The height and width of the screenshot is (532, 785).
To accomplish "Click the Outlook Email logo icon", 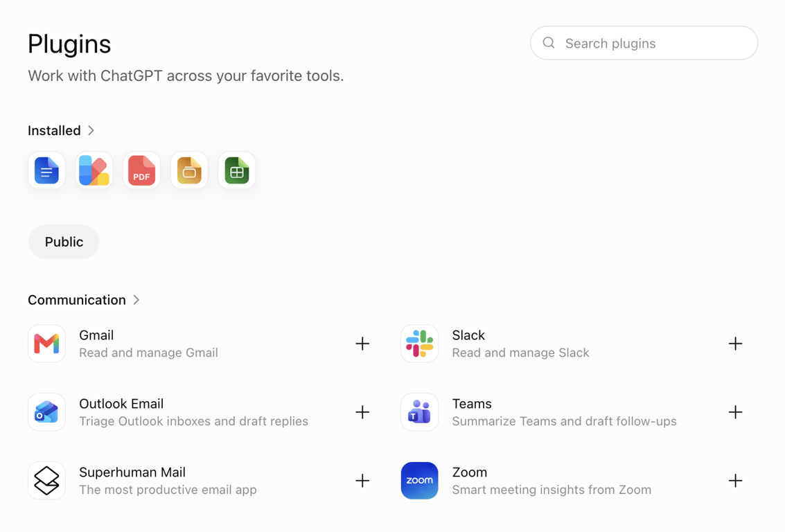I will (46, 412).
